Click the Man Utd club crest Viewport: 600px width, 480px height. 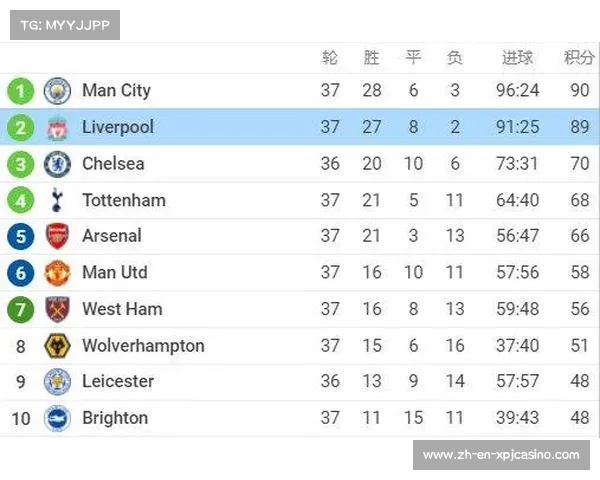(x=57, y=273)
